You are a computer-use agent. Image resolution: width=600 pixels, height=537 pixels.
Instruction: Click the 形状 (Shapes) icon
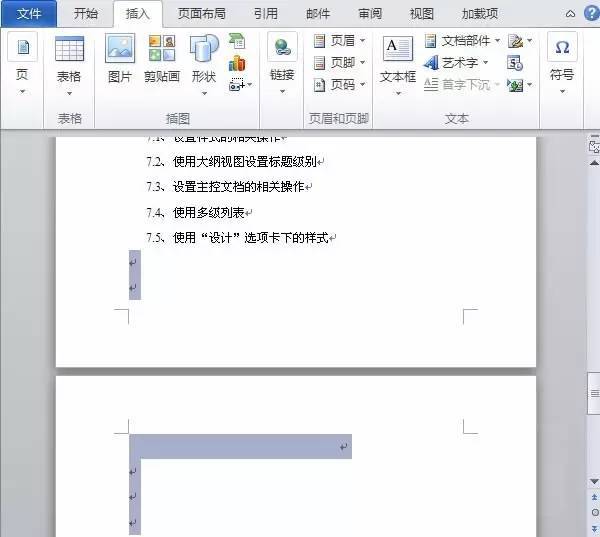tap(204, 49)
